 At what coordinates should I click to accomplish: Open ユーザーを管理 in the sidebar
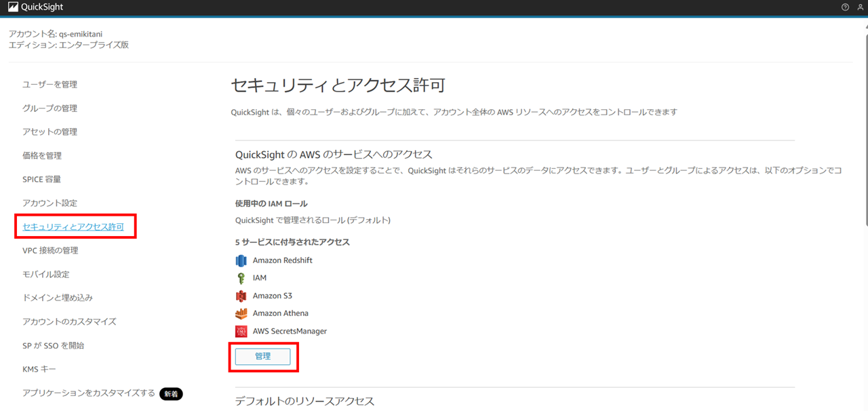[50, 85]
